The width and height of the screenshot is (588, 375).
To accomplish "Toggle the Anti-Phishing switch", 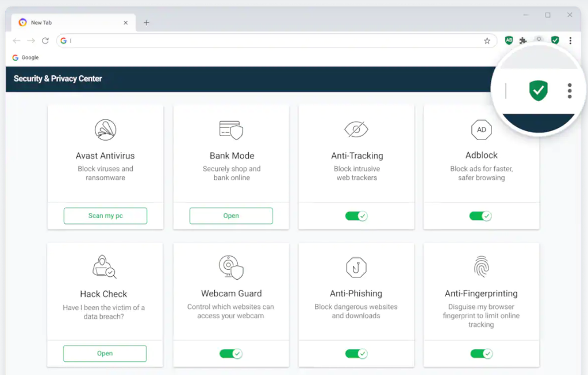I will pos(356,354).
